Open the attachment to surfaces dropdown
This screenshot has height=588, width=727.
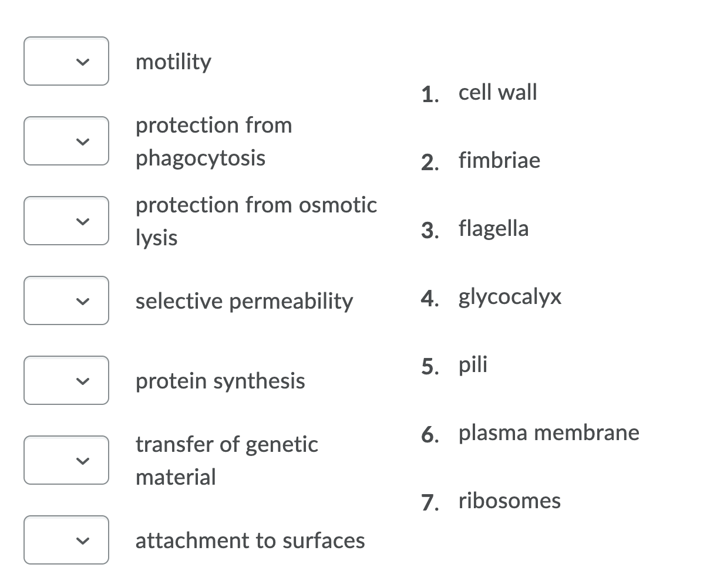66,540
